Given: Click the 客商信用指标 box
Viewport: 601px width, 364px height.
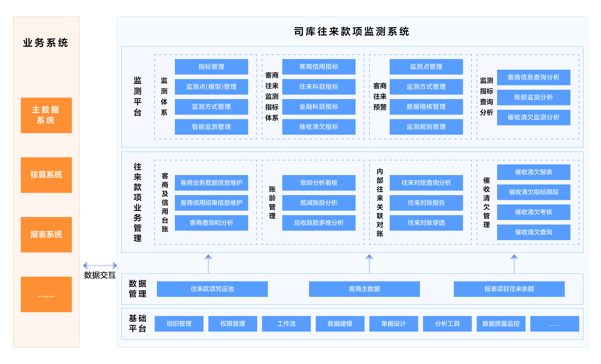Looking at the screenshot, I should (319, 67).
